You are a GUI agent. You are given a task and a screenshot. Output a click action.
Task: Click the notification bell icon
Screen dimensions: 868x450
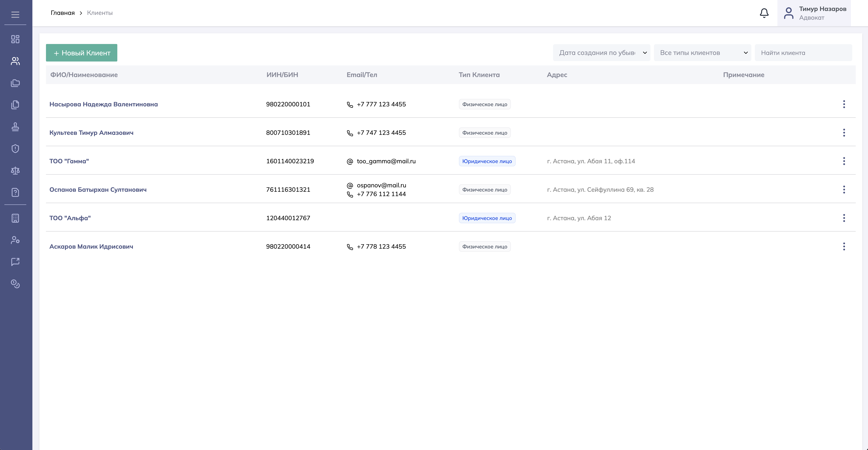click(x=764, y=13)
